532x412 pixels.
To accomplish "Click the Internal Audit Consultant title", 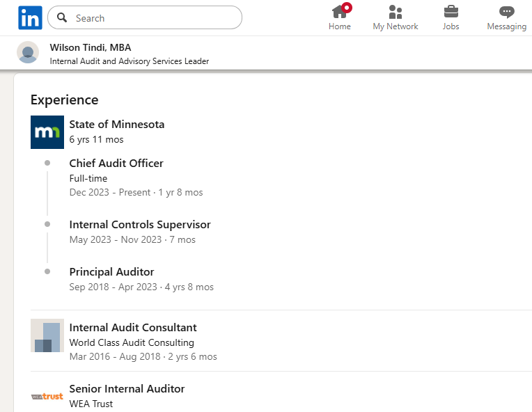I will click(x=133, y=328).
